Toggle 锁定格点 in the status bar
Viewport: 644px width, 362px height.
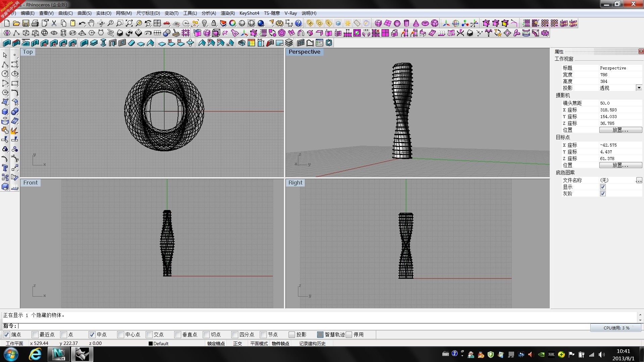click(216, 343)
